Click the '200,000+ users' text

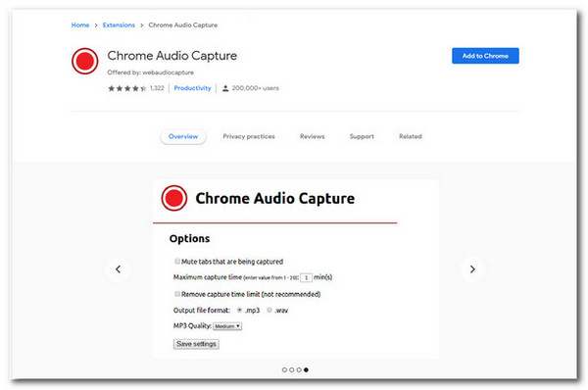click(x=256, y=88)
